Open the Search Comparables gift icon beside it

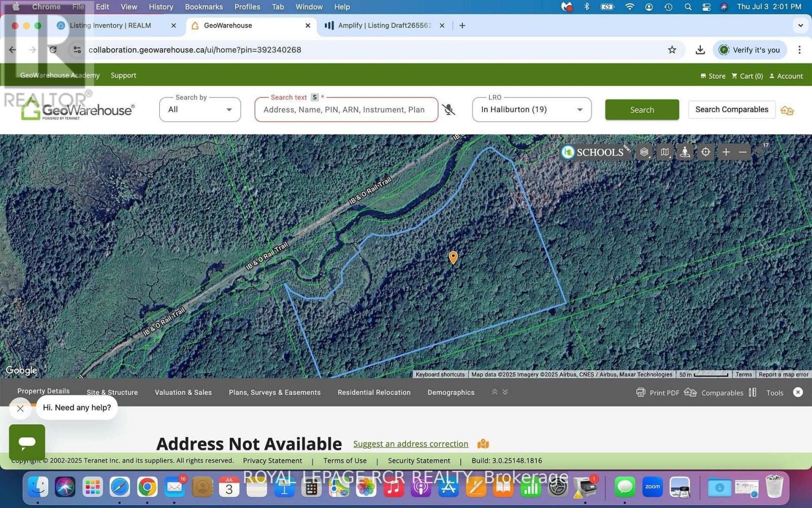click(x=787, y=110)
